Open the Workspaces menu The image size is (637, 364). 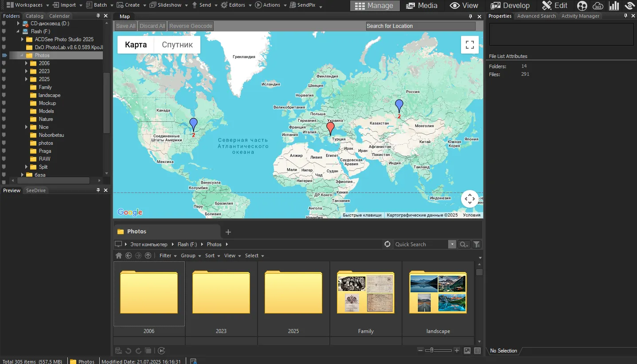pos(27,5)
